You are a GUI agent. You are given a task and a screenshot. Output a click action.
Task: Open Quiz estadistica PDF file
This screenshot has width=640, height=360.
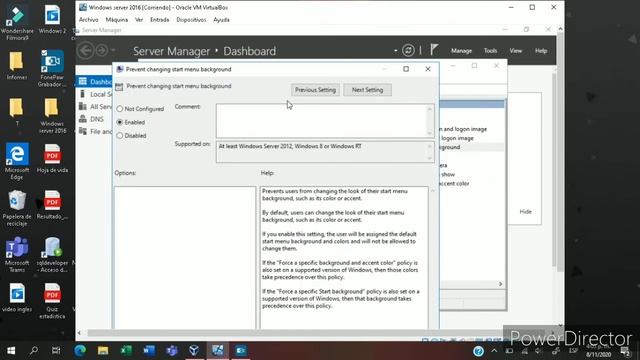tap(52, 301)
